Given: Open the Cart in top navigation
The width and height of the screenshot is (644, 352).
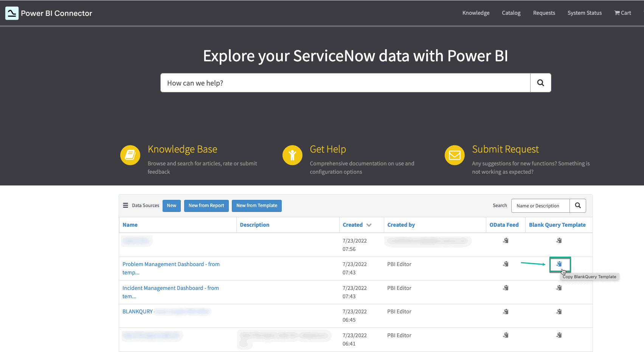Looking at the screenshot, I should pos(622,13).
